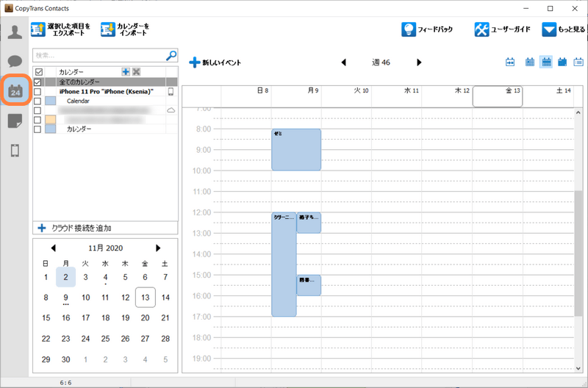Viewport: 588px width, 388px height.
Task: Open the user guide tools icon
Action: [x=481, y=29]
